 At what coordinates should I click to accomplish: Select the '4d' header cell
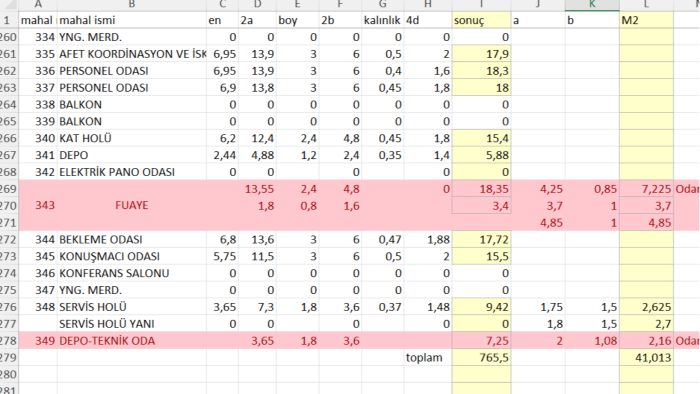pyautogui.click(x=428, y=20)
